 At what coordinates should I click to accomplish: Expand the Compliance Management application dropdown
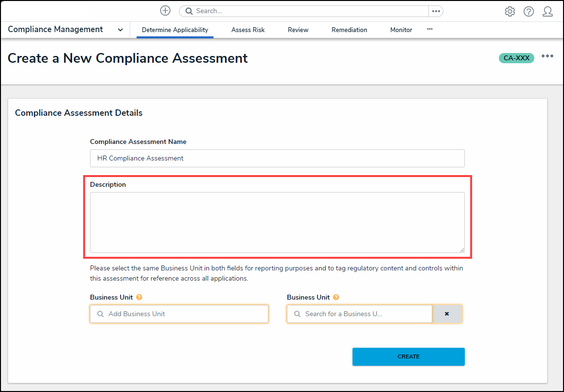click(120, 30)
